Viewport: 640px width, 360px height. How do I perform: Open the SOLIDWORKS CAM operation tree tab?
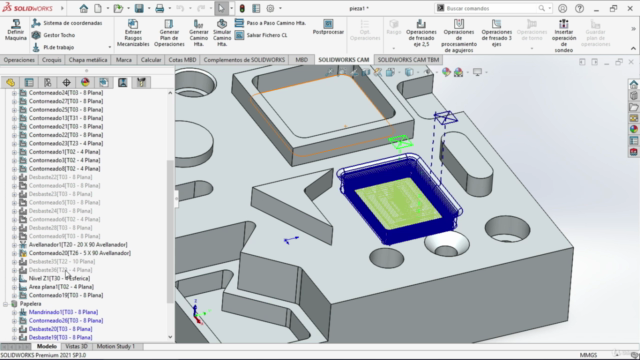(x=122, y=82)
